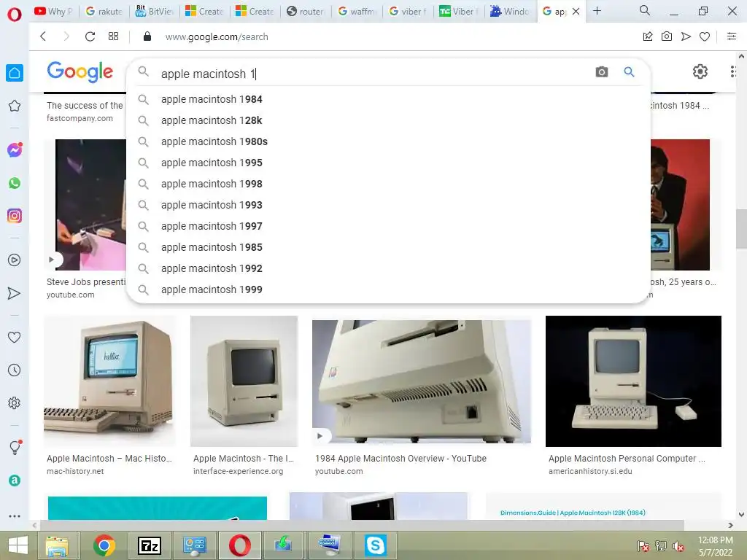
Task: Select suggestion apple macintosh 1980s
Action: (388, 141)
